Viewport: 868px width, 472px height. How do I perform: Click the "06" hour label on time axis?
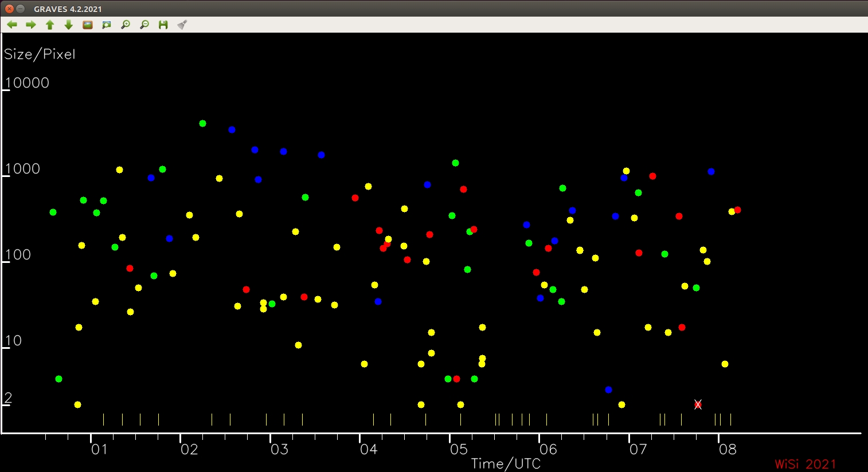pyautogui.click(x=548, y=449)
